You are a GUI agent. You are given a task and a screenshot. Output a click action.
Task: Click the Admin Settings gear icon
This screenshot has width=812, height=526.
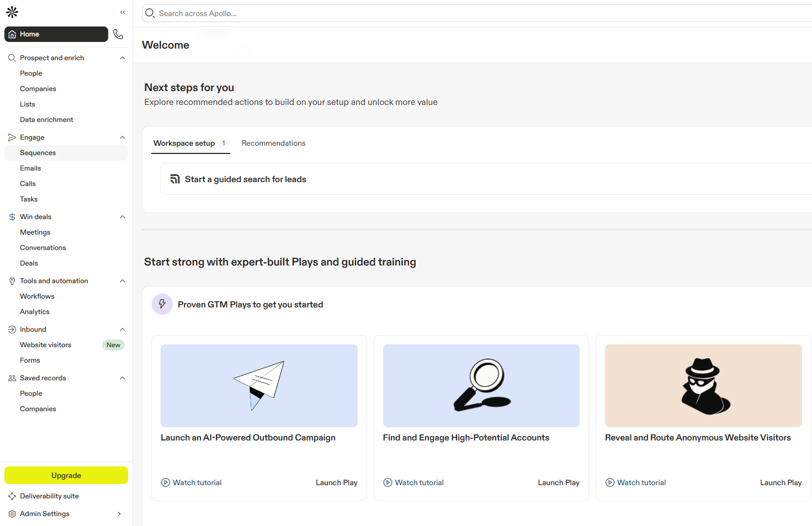coord(12,514)
